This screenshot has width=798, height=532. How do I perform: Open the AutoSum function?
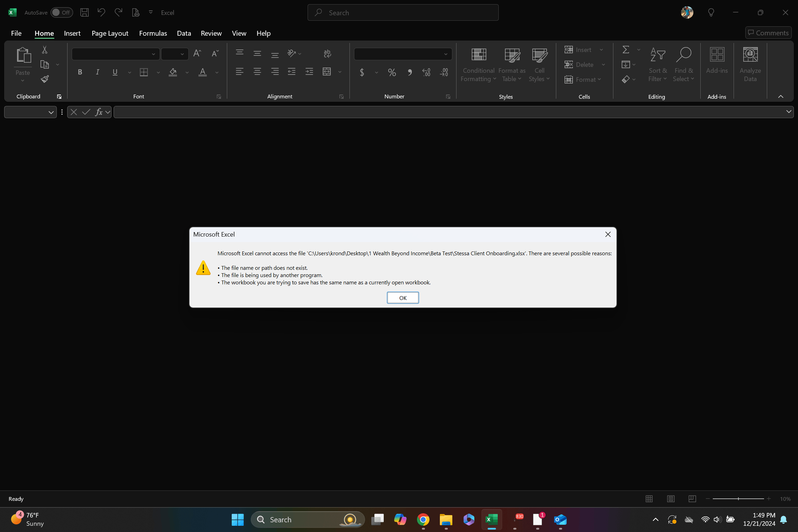click(626, 49)
